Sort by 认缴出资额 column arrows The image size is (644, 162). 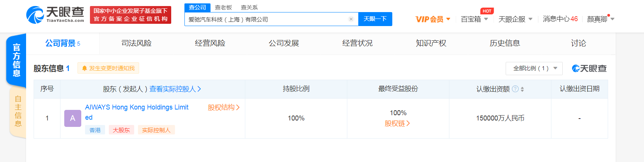(x=522, y=89)
